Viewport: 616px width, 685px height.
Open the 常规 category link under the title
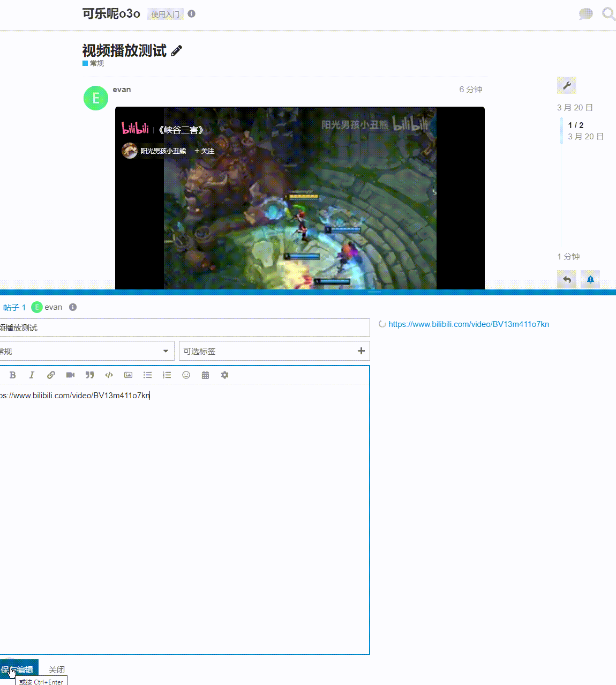click(93, 63)
